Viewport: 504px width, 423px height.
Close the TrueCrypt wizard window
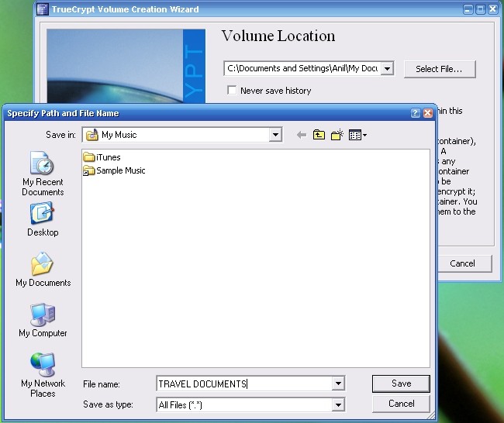492,9
